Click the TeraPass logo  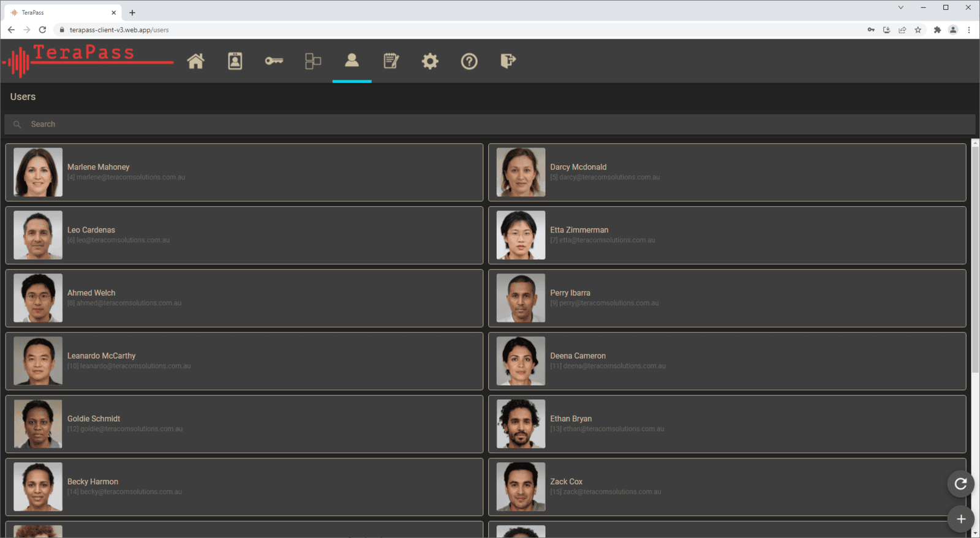(88, 61)
